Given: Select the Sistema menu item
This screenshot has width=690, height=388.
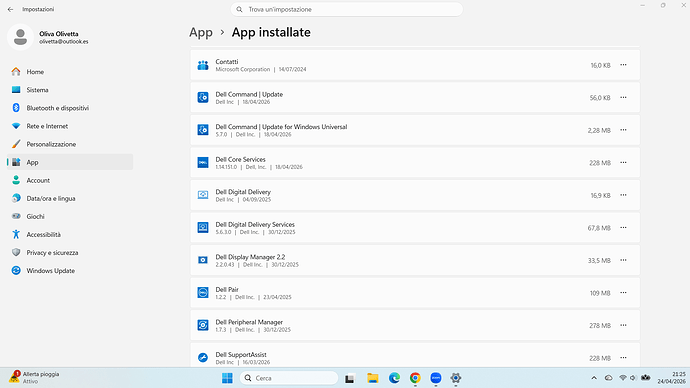Looking at the screenshot, I should click(x=70, y=90).
